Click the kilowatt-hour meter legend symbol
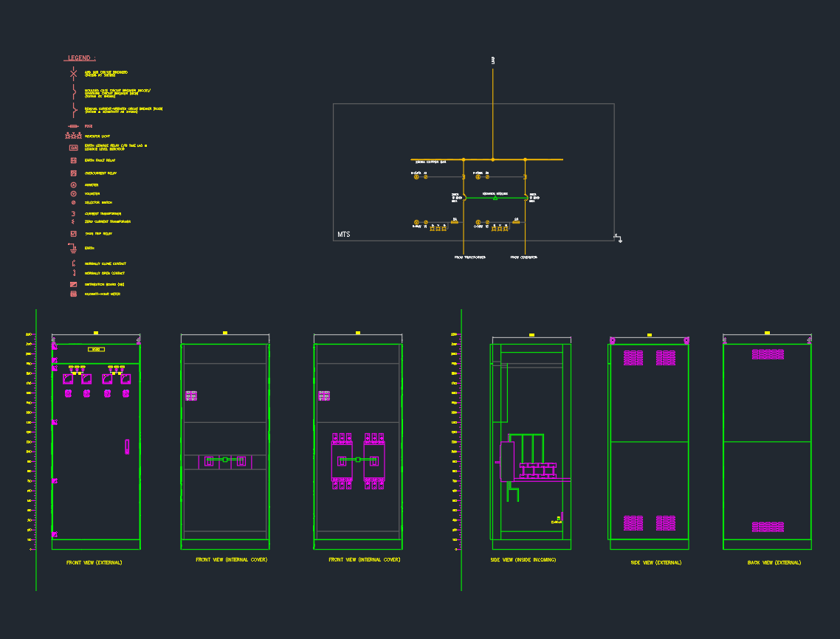Viewport: 840px width, 639px height. 73,294
